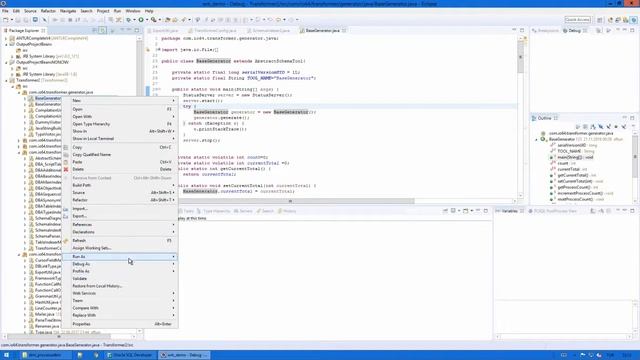Image resolution: width=640 pixels, height=360 pixels.
Task: Open the Refactor menu in menu bar
Action: tap(48, 11)
